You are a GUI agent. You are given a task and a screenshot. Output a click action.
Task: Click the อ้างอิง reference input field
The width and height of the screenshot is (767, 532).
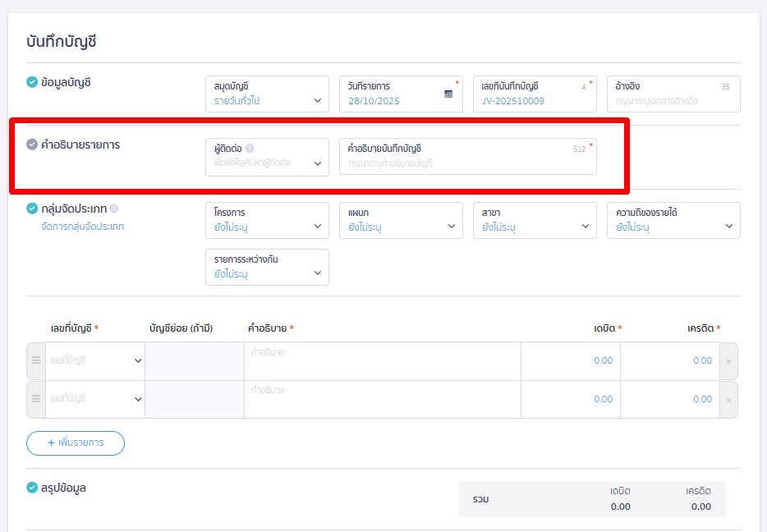(x=673, y=101)
